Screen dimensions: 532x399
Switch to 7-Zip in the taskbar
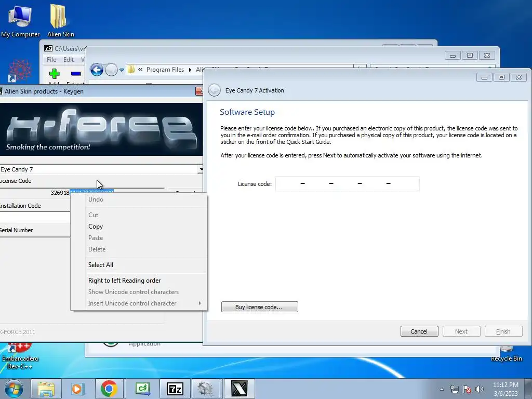pos(175,389)
